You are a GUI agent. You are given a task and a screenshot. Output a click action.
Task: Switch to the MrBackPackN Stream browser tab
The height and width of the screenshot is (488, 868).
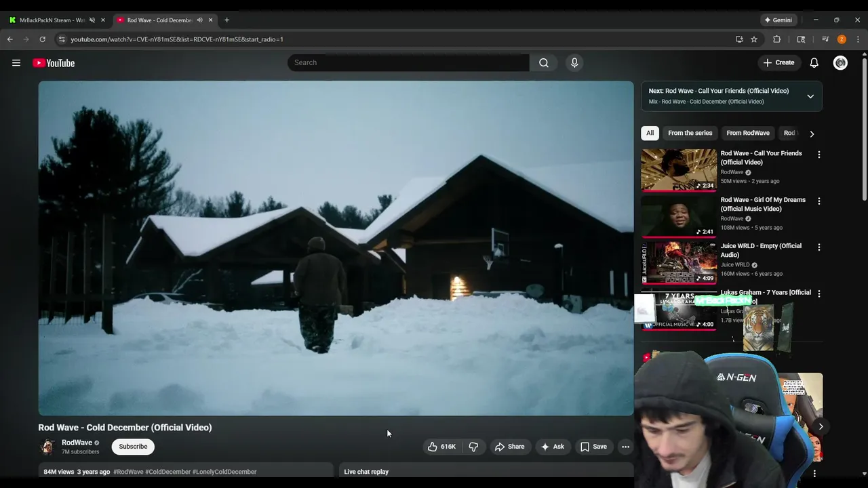click(x=52, y=20)
